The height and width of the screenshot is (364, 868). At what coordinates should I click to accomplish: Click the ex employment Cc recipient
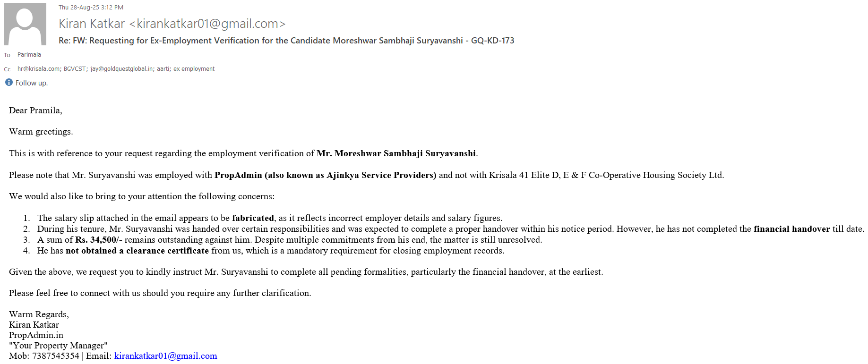pyautogui.click(x=194, y=69)
